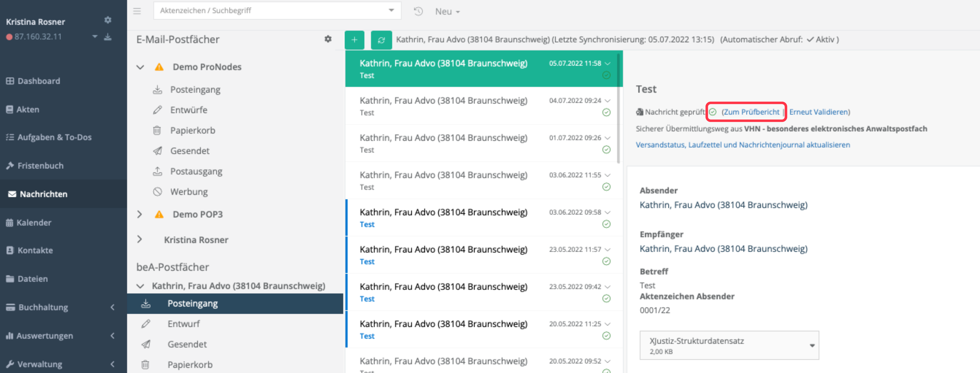The height and width of the screenshot is (373, 980).
Task: Expand Kristina Rosner mailbox node
Action: coord(140,239)
